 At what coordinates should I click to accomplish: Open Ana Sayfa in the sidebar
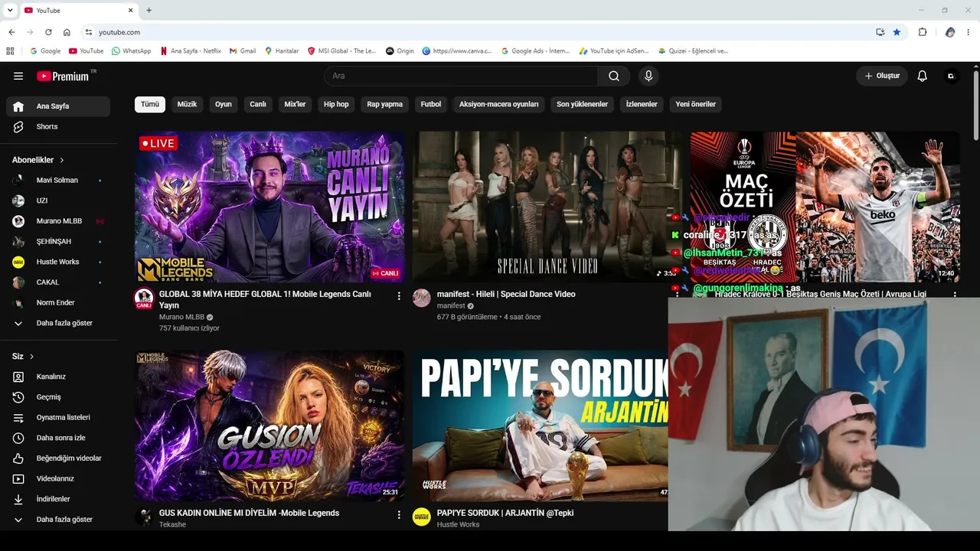[58, 106]
